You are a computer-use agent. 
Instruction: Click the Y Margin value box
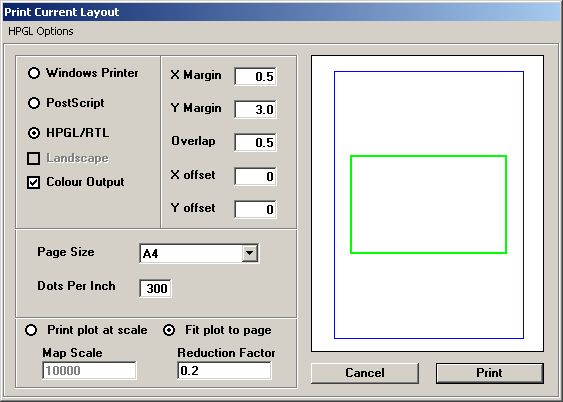coord(255,109)
